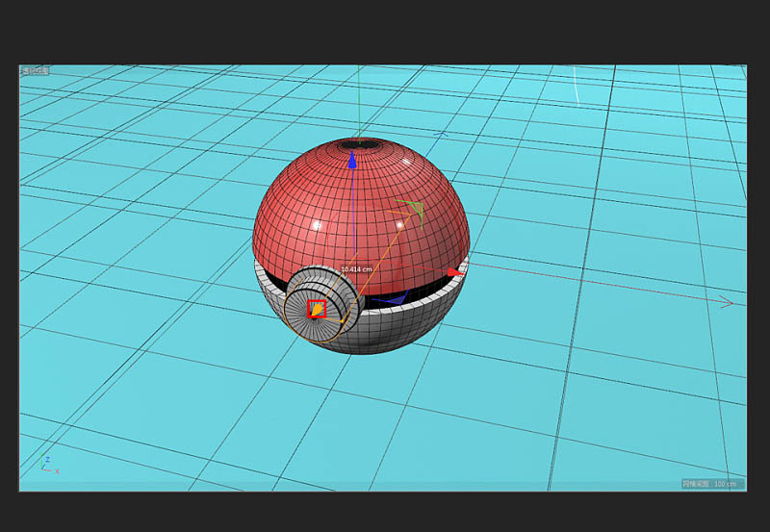Click the red square selection handle on the button
The width and height of the screenshot is (770, 532).
[317, 309]
